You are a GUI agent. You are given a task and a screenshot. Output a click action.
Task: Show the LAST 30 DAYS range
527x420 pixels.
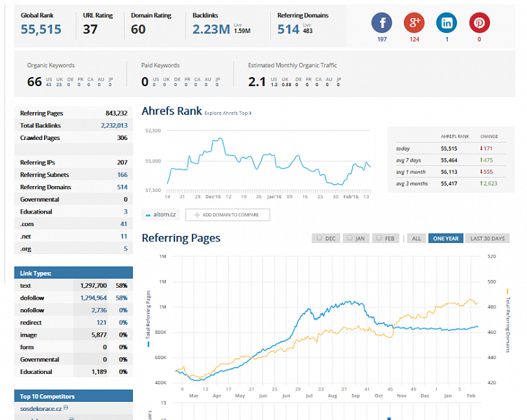coord(487,239)
